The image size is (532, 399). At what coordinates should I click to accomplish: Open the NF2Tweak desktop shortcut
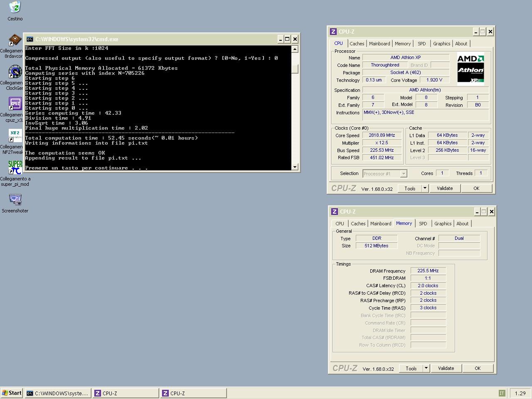(15, 135)
